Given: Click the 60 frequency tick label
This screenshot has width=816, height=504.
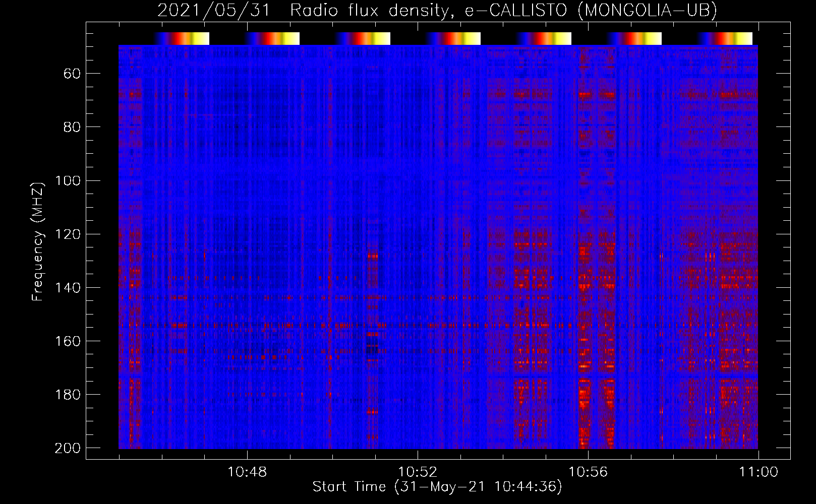Looking at the screenshot, I should coord(72,74).
